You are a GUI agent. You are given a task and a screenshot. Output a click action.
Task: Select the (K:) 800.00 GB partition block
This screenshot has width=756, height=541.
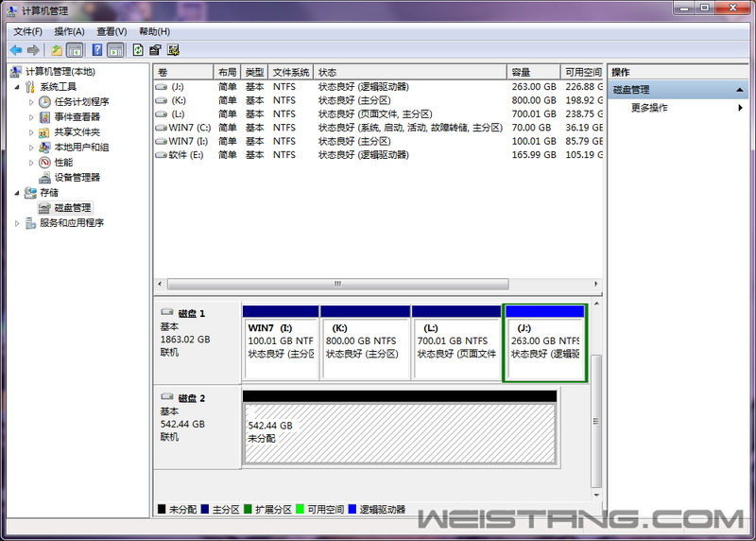point(365,343)
